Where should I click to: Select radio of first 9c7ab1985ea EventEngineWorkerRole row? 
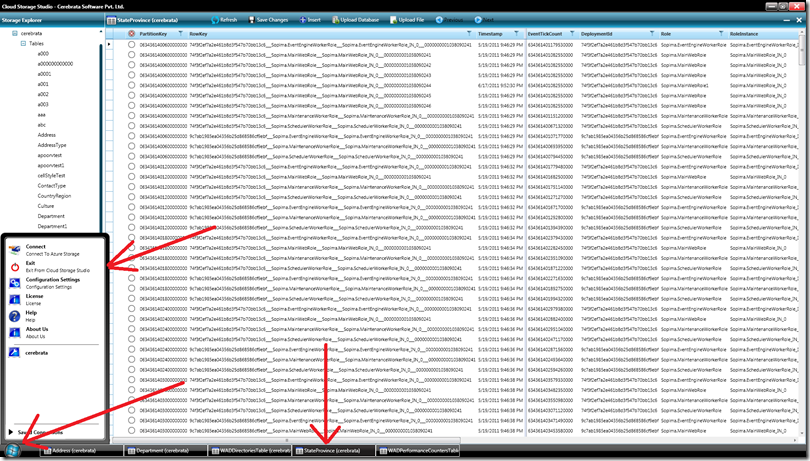(132, 136)
